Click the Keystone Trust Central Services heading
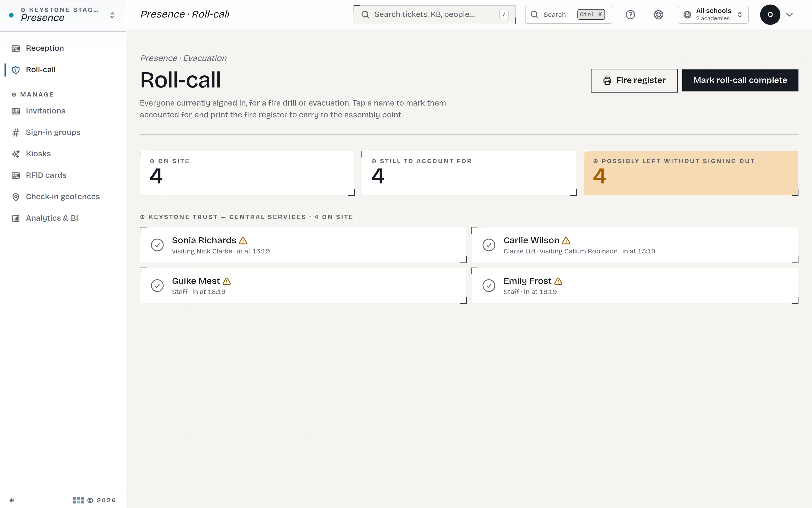 tap(247, 217)
